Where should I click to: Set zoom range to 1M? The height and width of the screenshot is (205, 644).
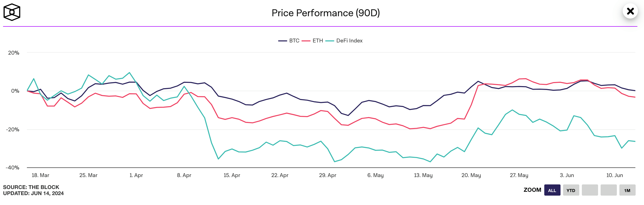click(627, 190)
